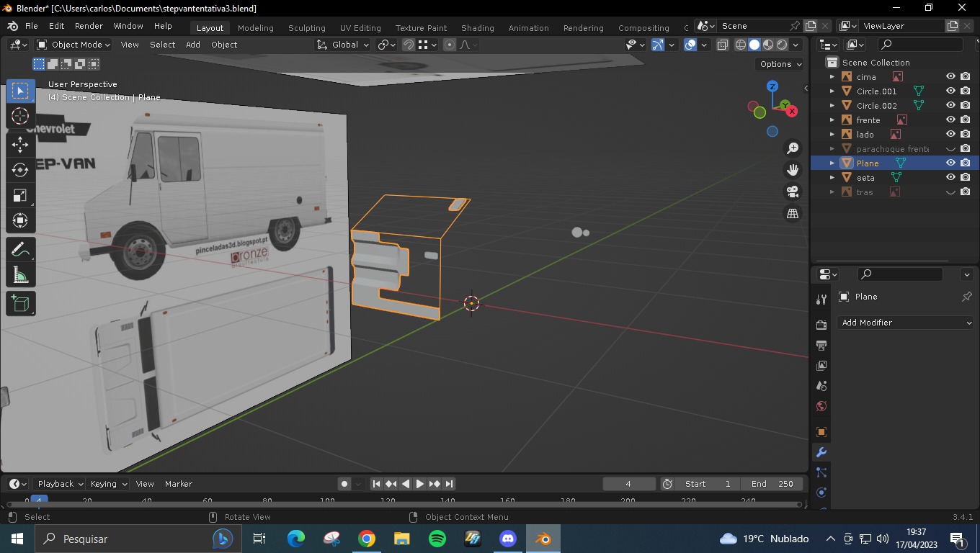Select the Move tool in the toolbar
This screenshot has height=553, width=980.
click(20, 144)
